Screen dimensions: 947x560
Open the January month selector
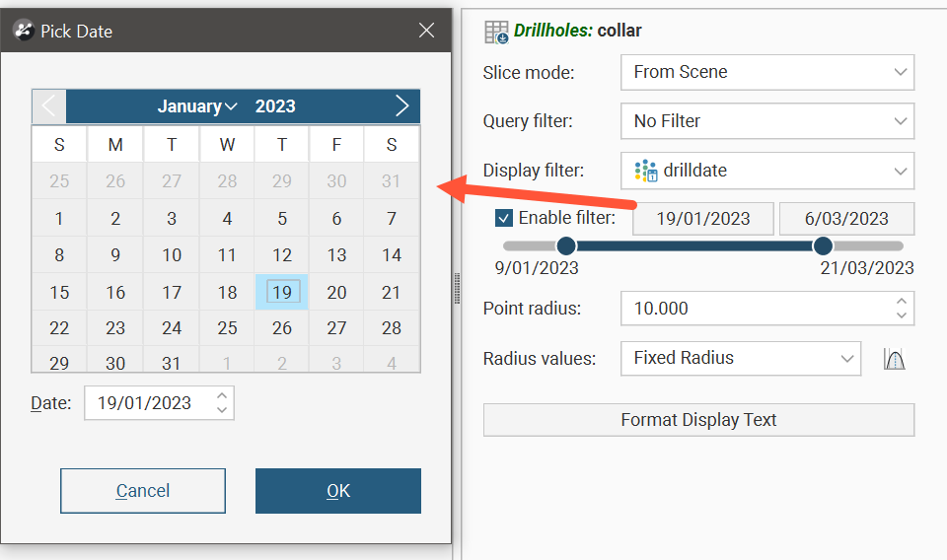point(197,106)
